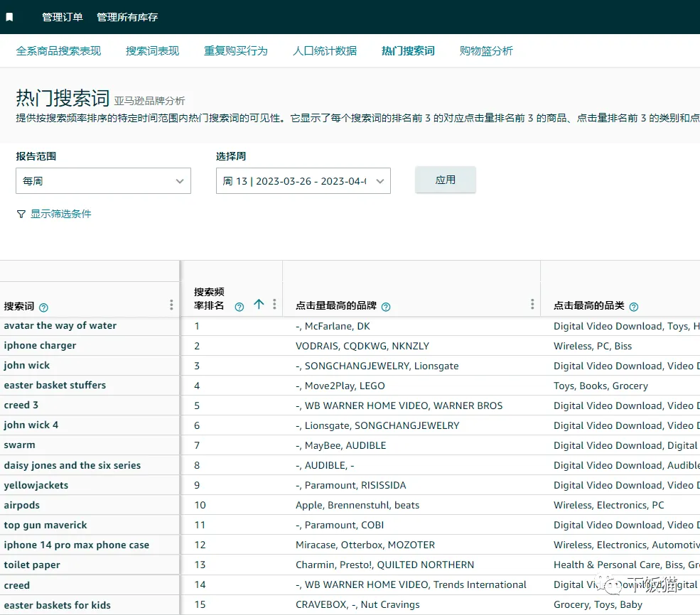
Task: Expand the 报告范围 每周 dropdown
Action: pos(103,180)
